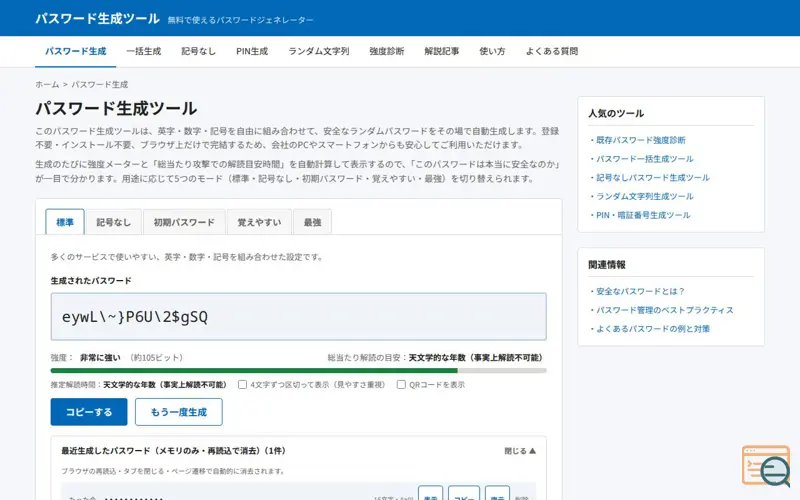The image size is (800, 500).
Task: Open ランダム文字列生成ツール sidebar link
Action: (645, 196)
